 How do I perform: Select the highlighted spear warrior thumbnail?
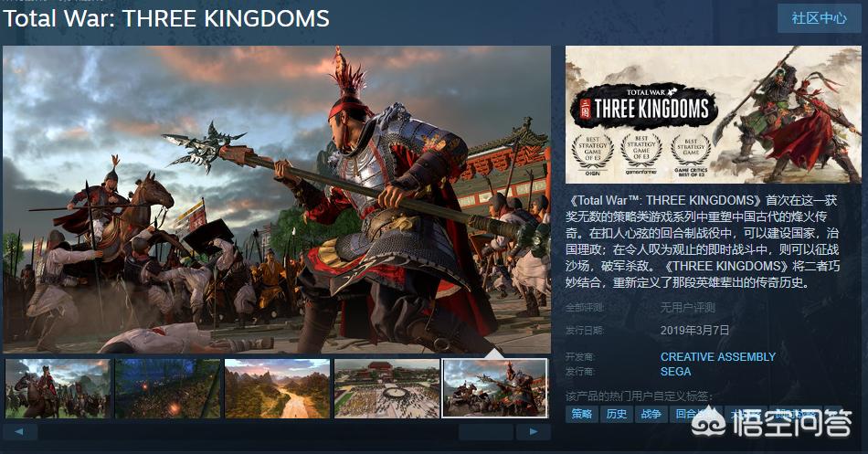pos(495,388)
